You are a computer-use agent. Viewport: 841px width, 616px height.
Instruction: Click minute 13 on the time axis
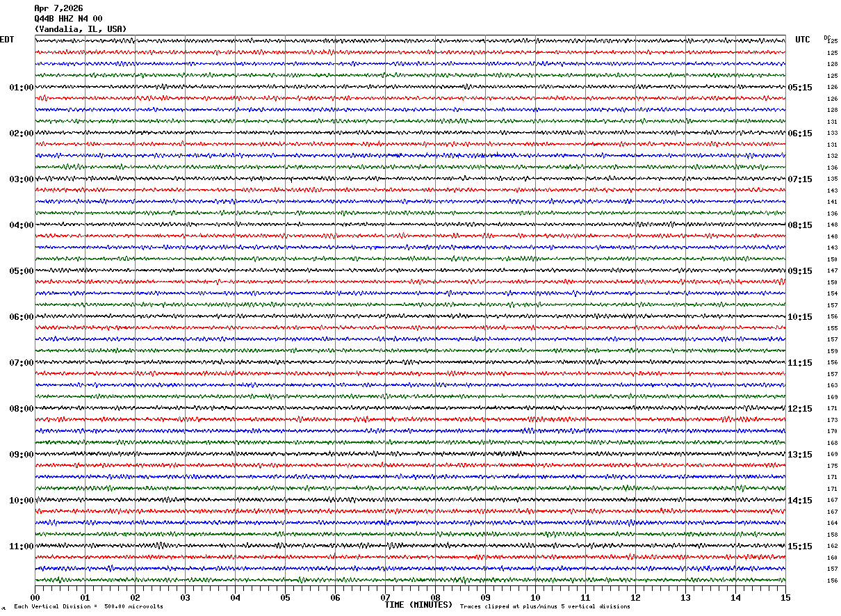click(x=685, y=597)
